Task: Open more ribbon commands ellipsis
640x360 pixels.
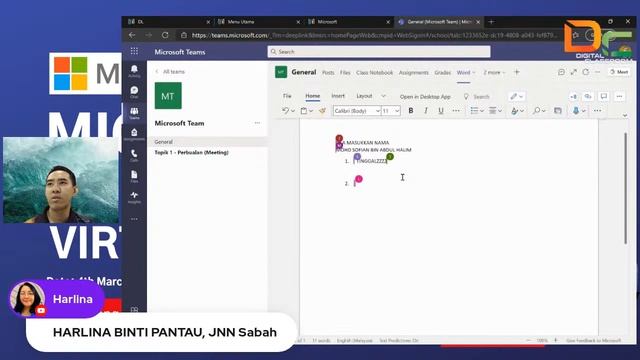Action: pyautogui.click(x=597, y=111)
